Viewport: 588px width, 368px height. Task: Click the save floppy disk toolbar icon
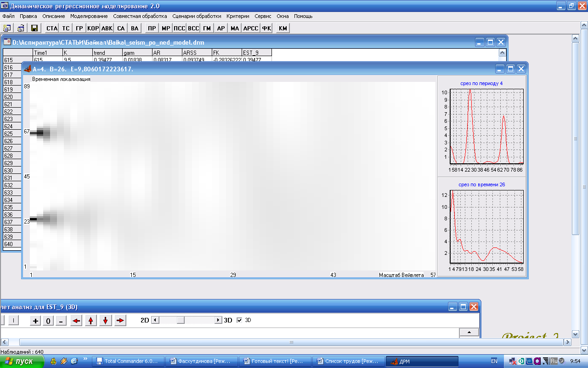[34, 29]
